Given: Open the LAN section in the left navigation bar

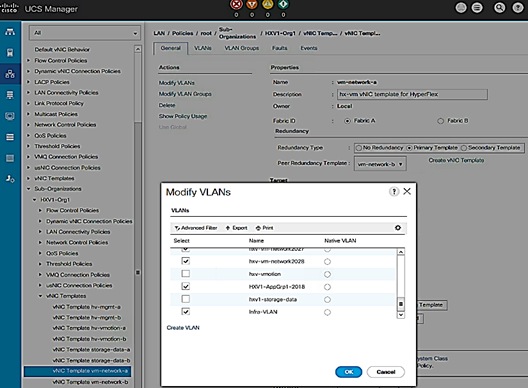Looking at the screenshot, I should coord(10,74).
